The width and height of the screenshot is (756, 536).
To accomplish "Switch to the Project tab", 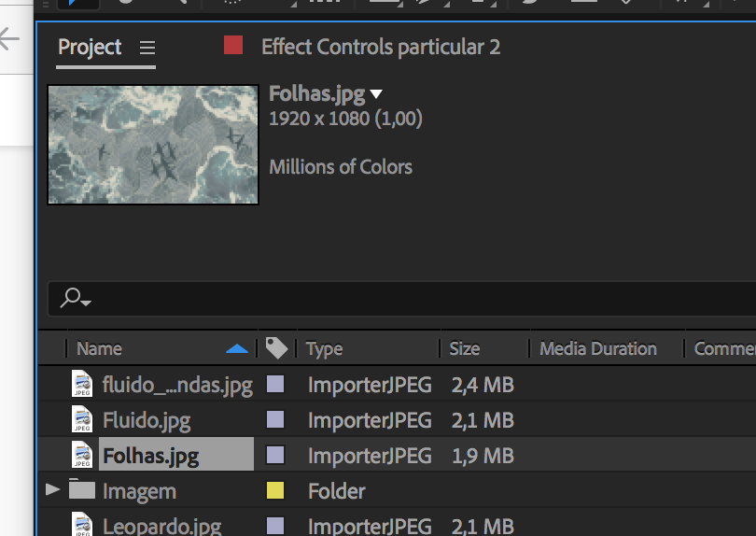I will tap(90, 47).
